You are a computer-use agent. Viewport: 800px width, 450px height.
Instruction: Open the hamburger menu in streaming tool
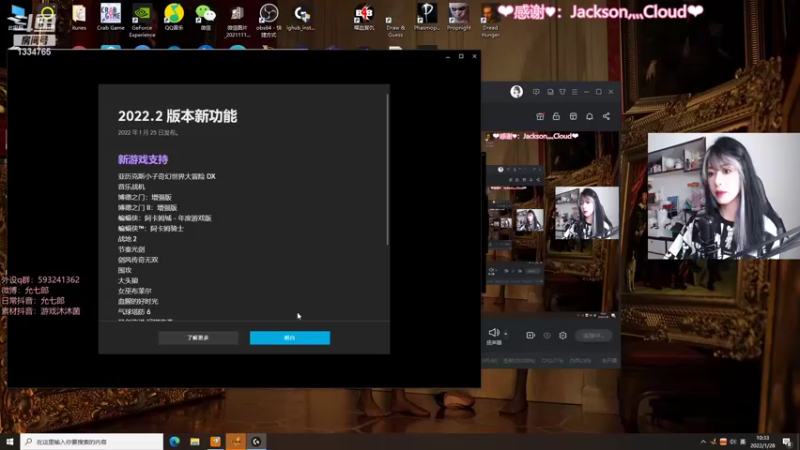click(574, 92)
